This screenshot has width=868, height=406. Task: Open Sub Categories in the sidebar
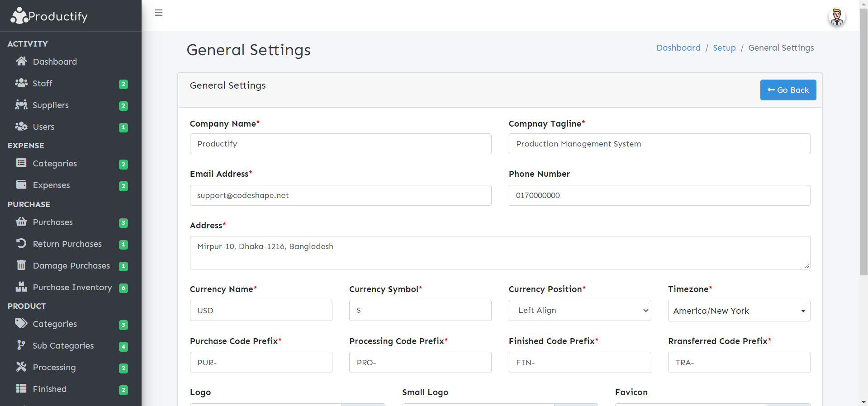(63, 346)
